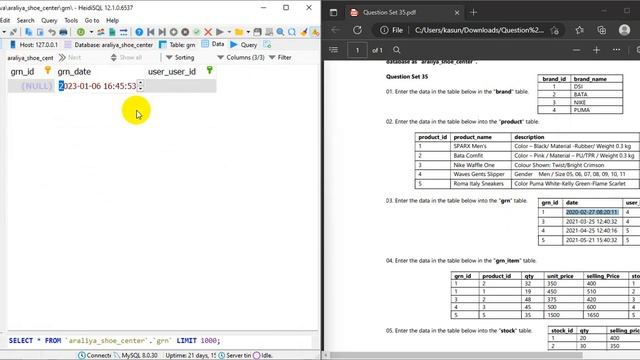Switch to Host: 127.0.0.1 tab
Image resolution: width=640 pixels, height=360 pixels.
33,44
